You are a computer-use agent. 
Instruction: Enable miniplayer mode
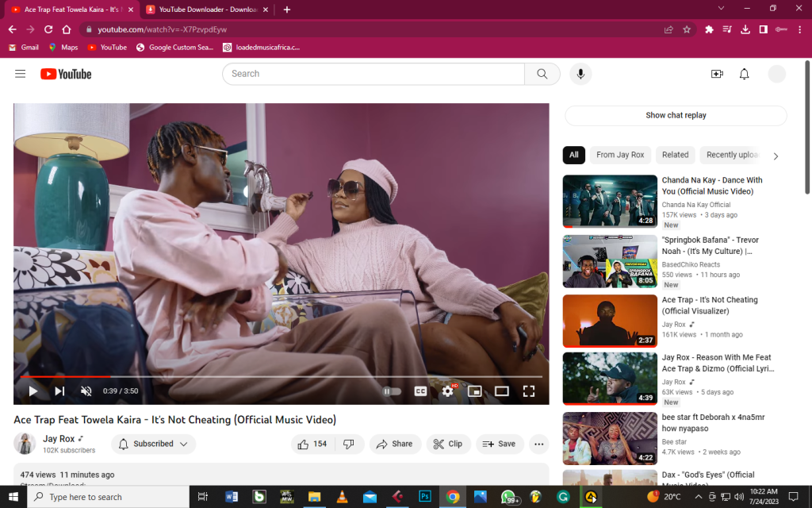[x=474, y=391]
